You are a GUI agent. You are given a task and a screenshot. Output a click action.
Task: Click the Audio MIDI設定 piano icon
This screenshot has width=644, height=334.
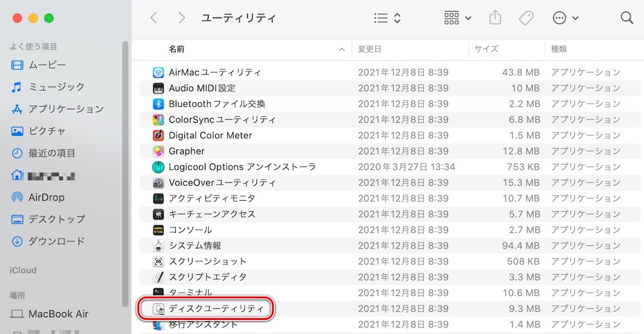coord(158,88)
